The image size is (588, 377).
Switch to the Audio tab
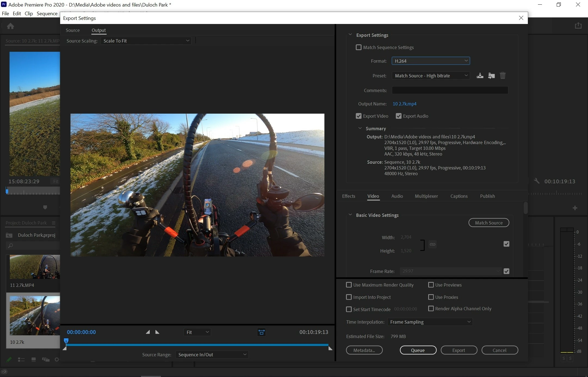[x=397, y=196]
